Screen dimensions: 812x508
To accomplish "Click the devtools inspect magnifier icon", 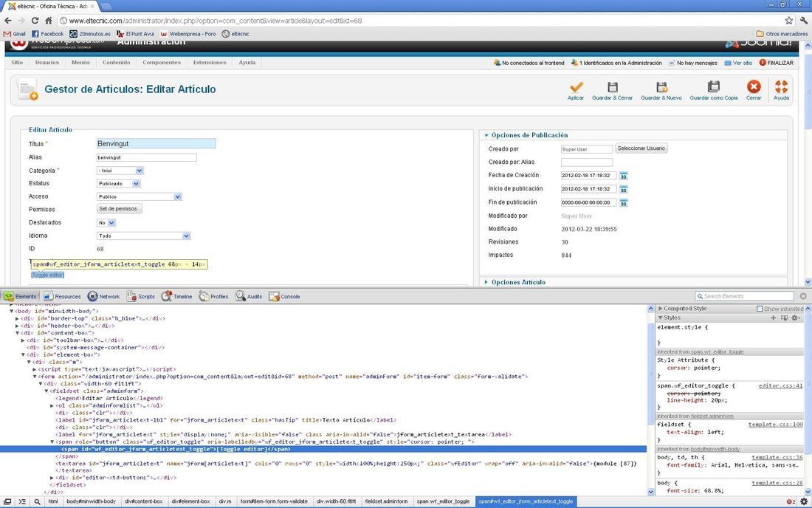I will pos(38,502).
